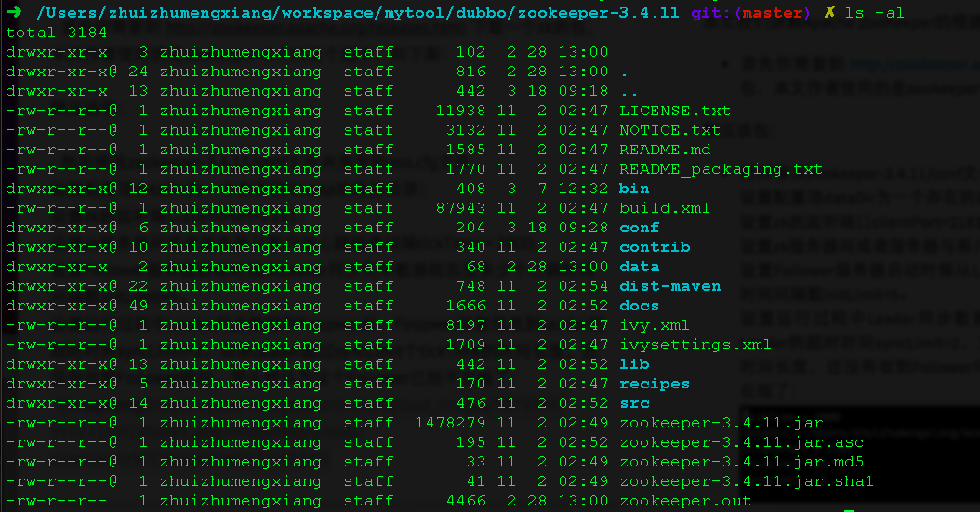Click the LICENSE.txt file name
The image size is (980, 512).
(675, 111)
